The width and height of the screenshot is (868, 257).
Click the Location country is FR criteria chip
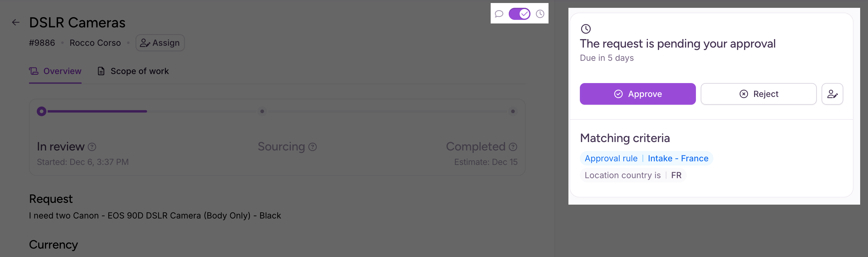click(633, 175)
